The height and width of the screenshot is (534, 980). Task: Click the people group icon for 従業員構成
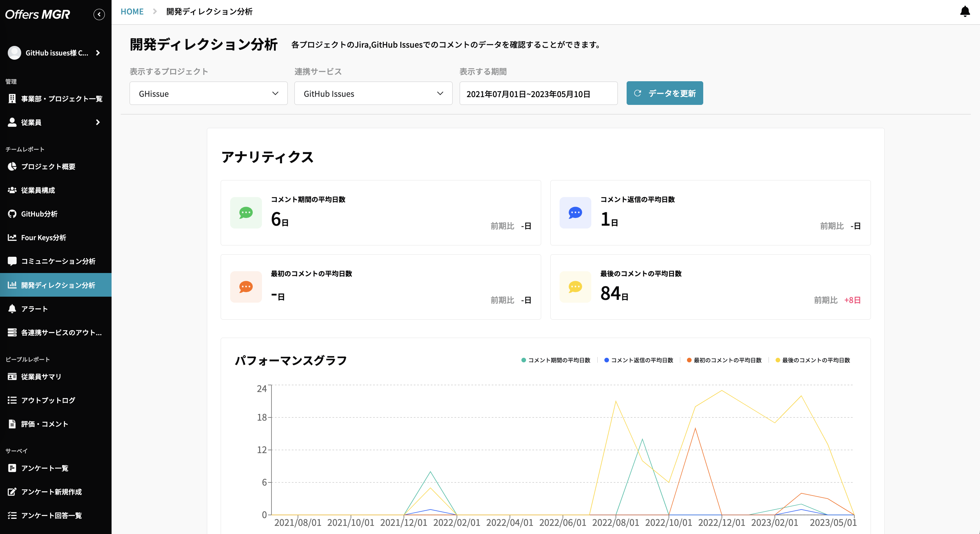(x=12, y=190)
